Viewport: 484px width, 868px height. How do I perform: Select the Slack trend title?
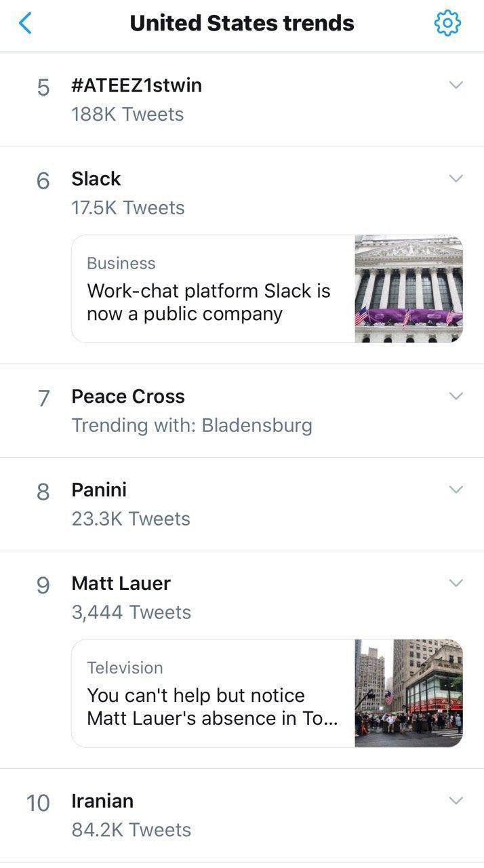point(96,179)
